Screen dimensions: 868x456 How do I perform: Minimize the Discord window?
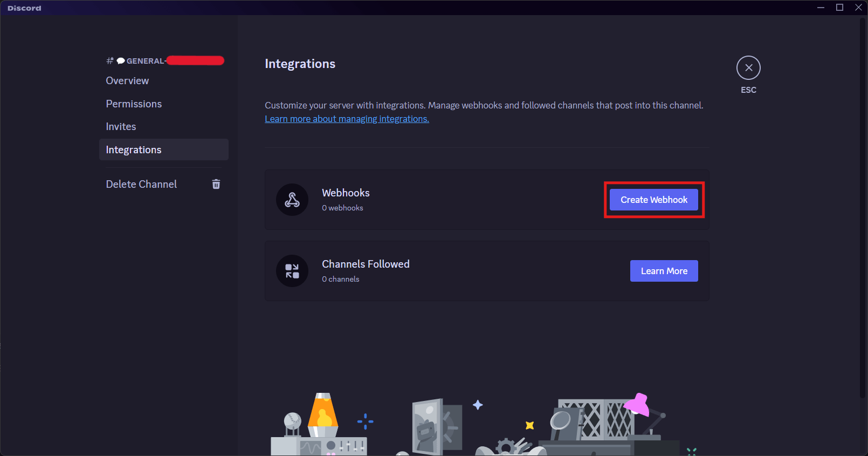point(821,8)
